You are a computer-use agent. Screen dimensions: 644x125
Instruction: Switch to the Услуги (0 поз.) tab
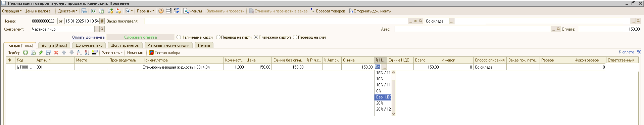(x=54, y=45)
